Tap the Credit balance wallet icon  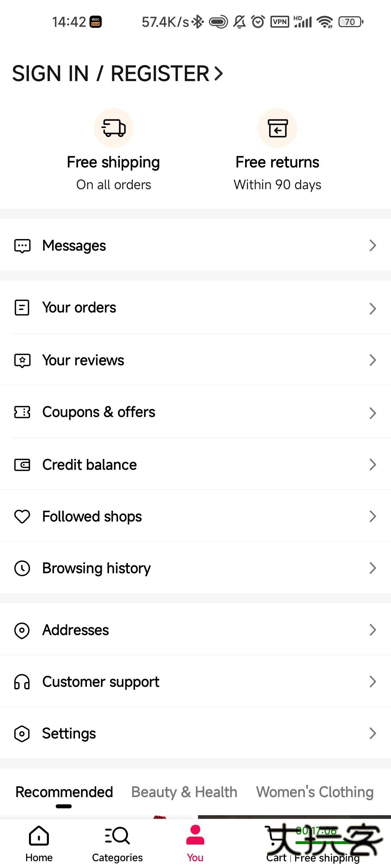[22, 465]
